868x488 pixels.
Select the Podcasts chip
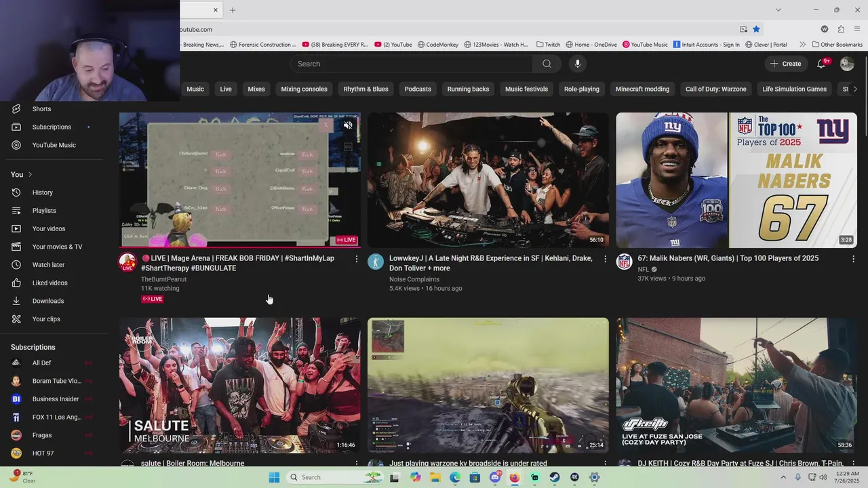(418, 89)
